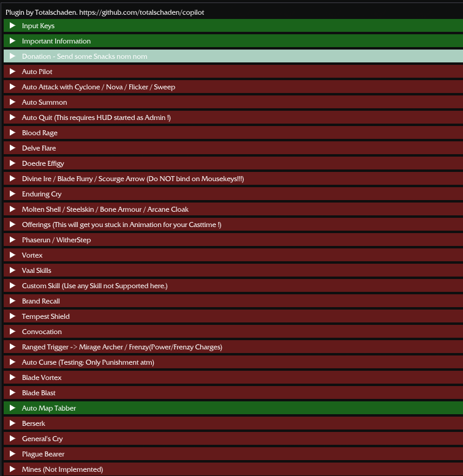This screenshot has width=463, height=476.
Task: Expand the Blood Rage arrow
Action: [12, 133]
